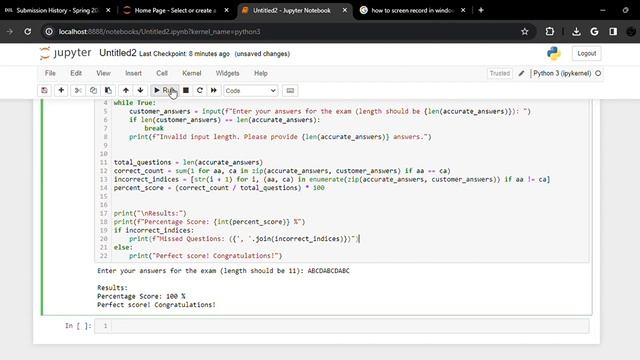Viewport: 640px width, 360px height.
Task: Save and checkpoint the notebook
Action: [x=44, y=90]
